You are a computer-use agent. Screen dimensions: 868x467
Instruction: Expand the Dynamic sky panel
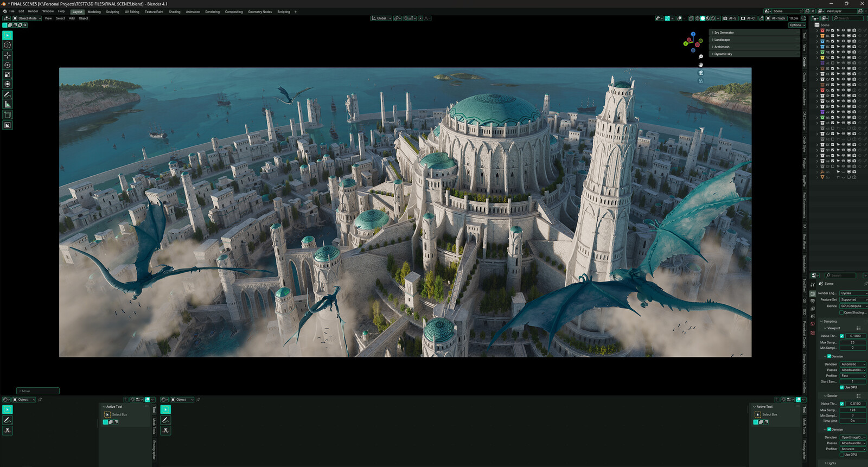point(754,54)
